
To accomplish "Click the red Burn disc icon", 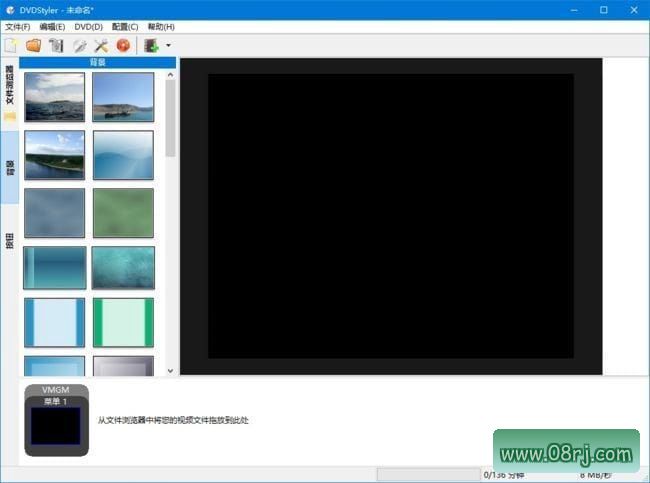I will (x=123, y=45).
